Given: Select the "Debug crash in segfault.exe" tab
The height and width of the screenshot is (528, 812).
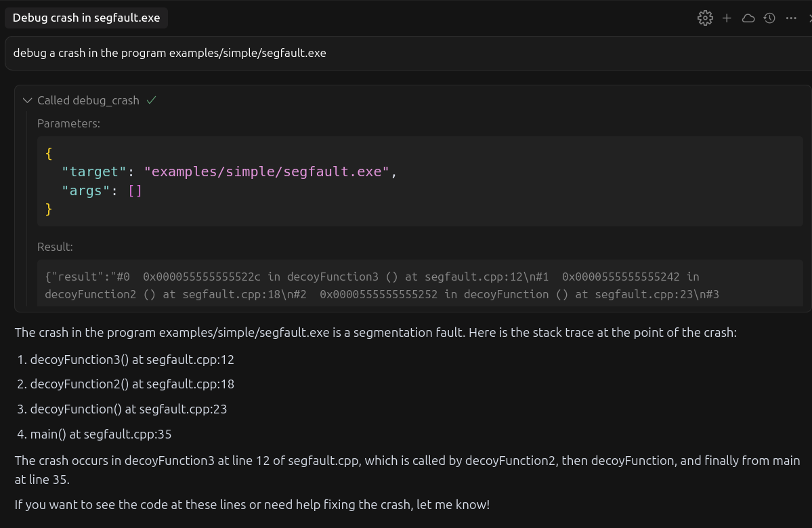Looking at the screenshot, I should (86, 18).
